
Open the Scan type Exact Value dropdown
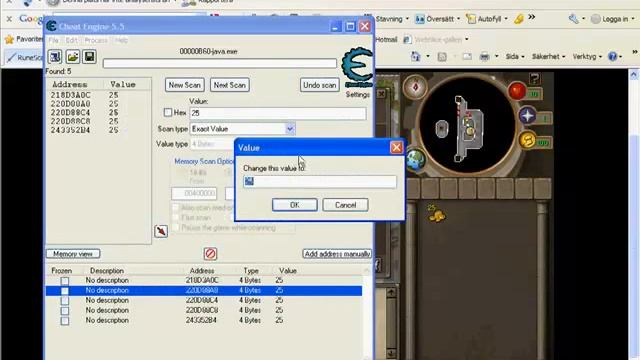click(x=290, y=129)
